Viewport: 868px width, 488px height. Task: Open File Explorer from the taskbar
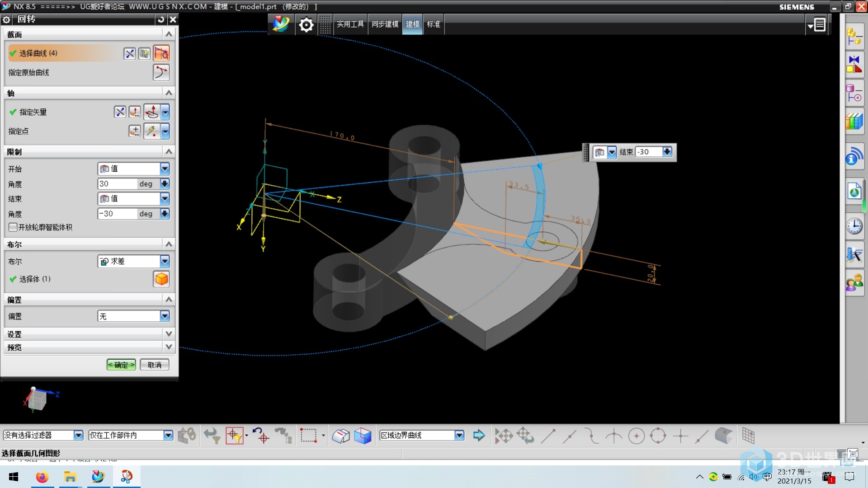(70, 477)
